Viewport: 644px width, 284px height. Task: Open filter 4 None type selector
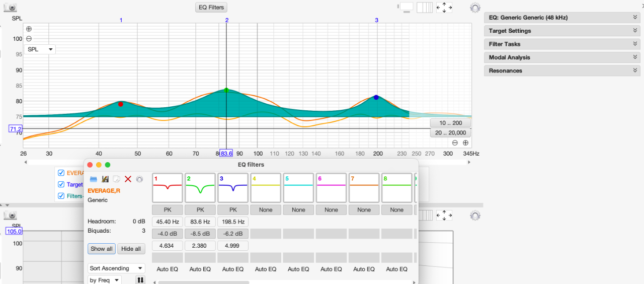[x=266, y=210]
